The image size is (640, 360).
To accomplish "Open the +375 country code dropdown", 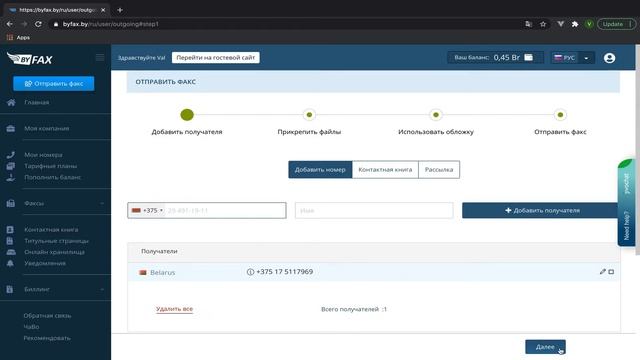I will click(x=147, y=210).
